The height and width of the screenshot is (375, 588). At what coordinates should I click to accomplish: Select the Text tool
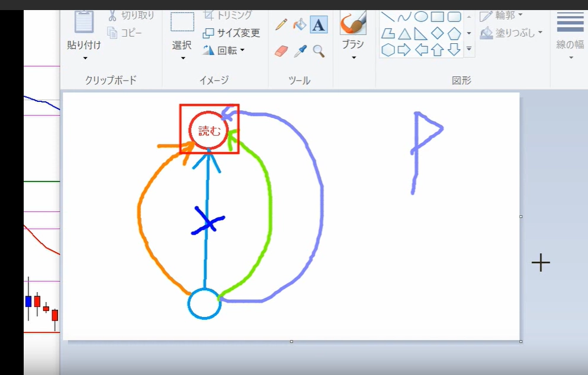(x=319, y=25)
